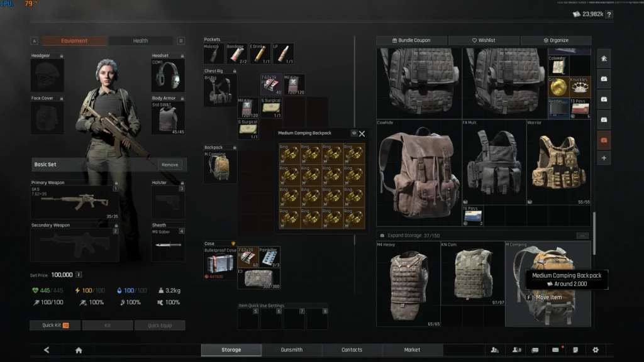The height and width of the screenshot is (362, 644).
Task: Click the home icon in bottom bar
Action: 79,350
